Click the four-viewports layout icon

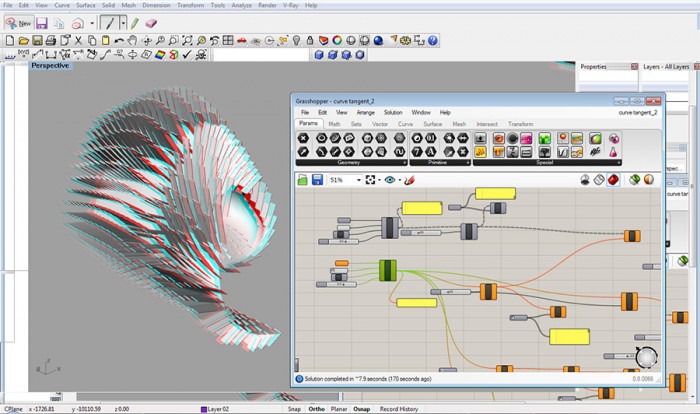pyautogui.click(x=228, y=41)
